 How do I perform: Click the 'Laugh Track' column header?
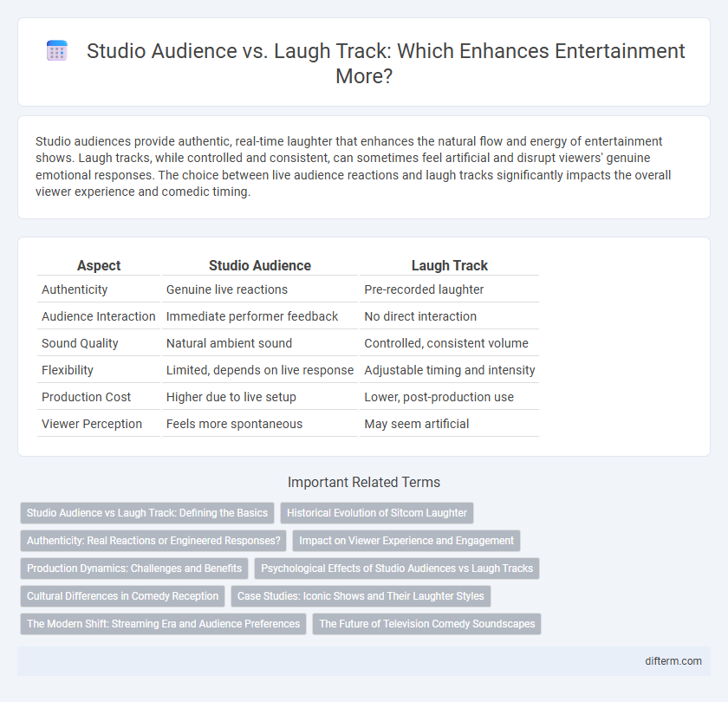[449, 265]
